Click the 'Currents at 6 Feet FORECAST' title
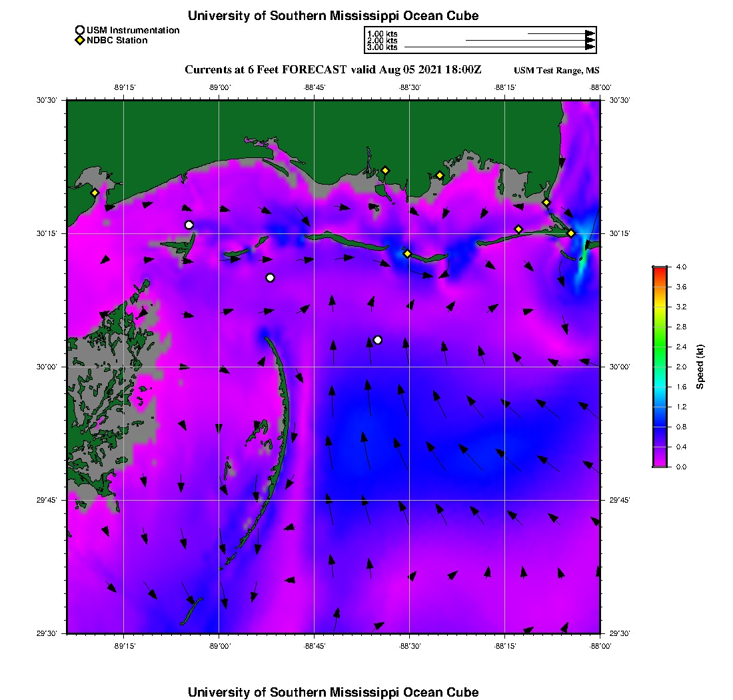This screenshot has width=733, height=700. [x=266, y=70]
